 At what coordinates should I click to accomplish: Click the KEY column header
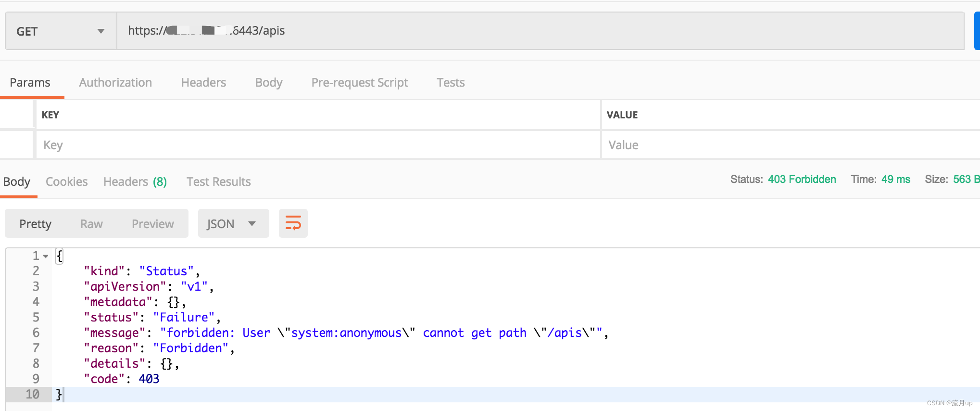(x=50, y=115)
